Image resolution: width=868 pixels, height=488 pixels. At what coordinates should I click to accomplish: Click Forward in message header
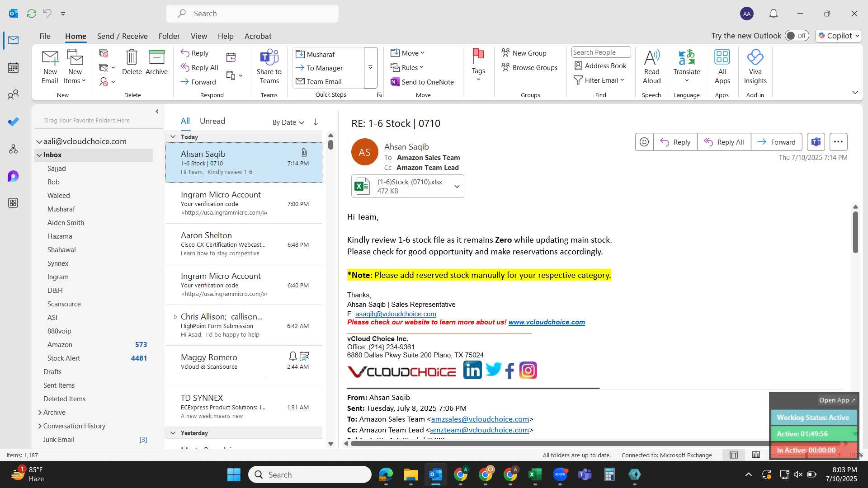pyautogui.click(x=777, y=142)
